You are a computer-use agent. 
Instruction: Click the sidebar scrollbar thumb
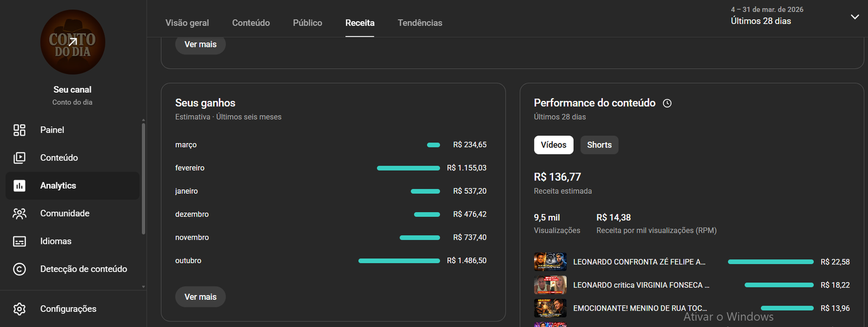pos(143,179)
